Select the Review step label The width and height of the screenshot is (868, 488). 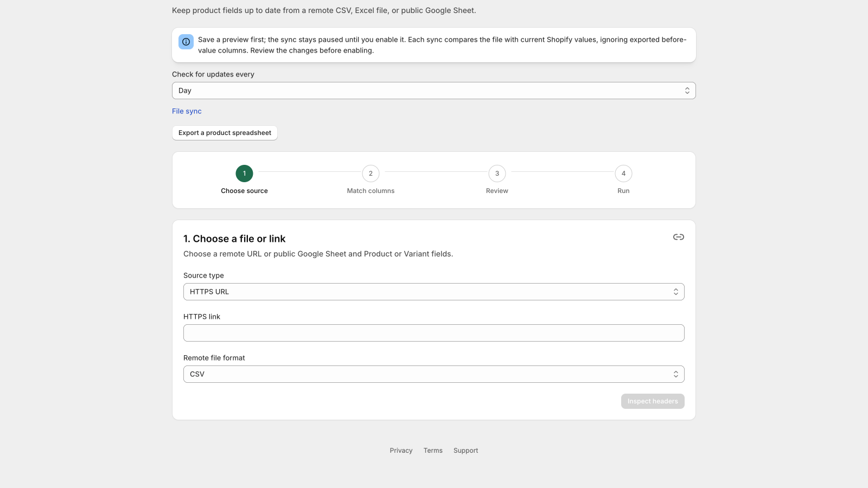click(497, 191)
